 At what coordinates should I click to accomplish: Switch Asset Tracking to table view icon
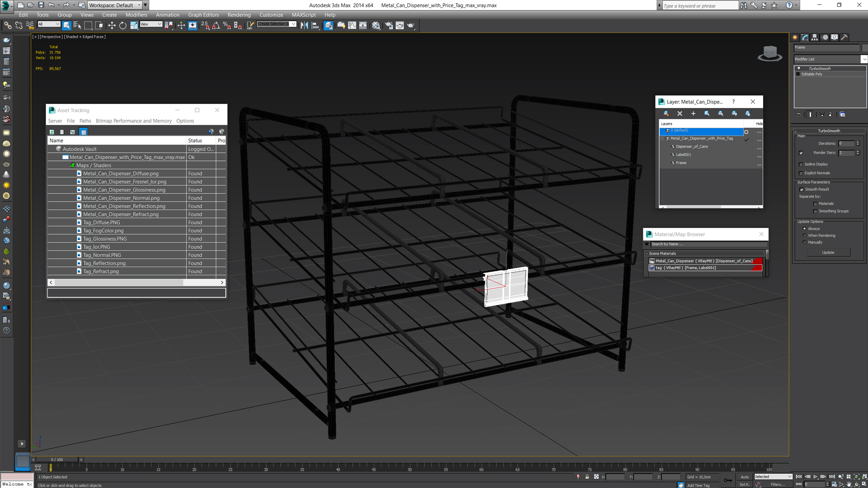click(83, 132)
